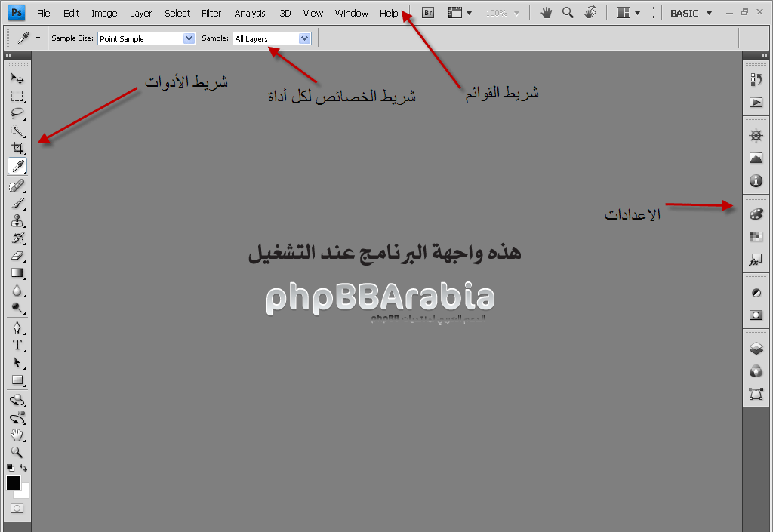
Task: Open the Layers panel icon
Action: [x=756, y=349]
